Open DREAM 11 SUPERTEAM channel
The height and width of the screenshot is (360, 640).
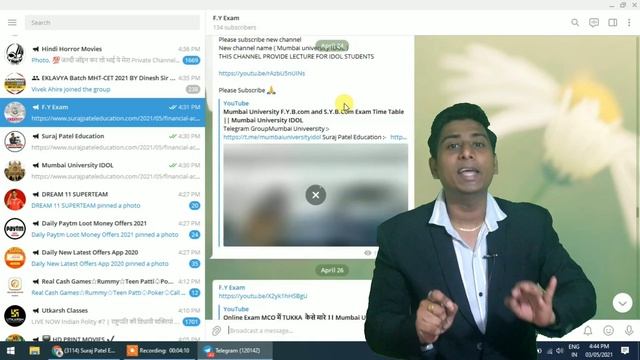pyautogui.click(x=102, y=200)
